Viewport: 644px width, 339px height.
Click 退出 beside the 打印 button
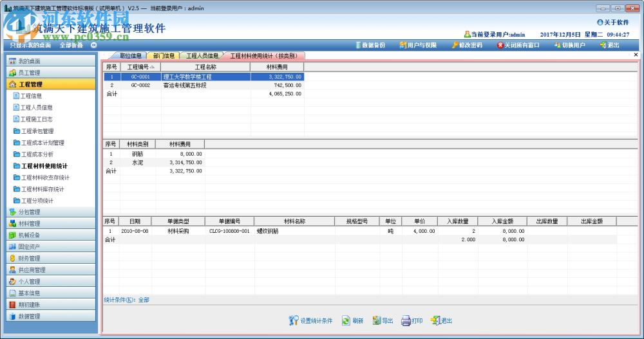click(442, 320)
